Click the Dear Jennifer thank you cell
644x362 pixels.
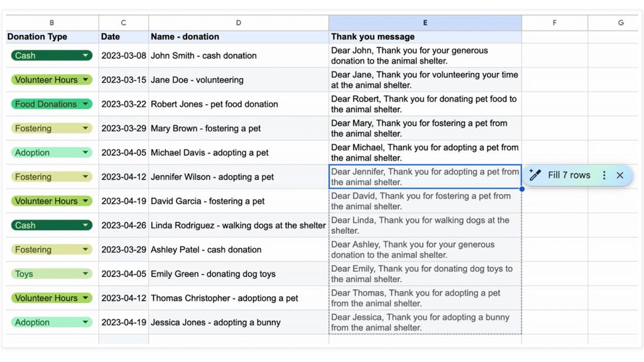pos(425,177)
